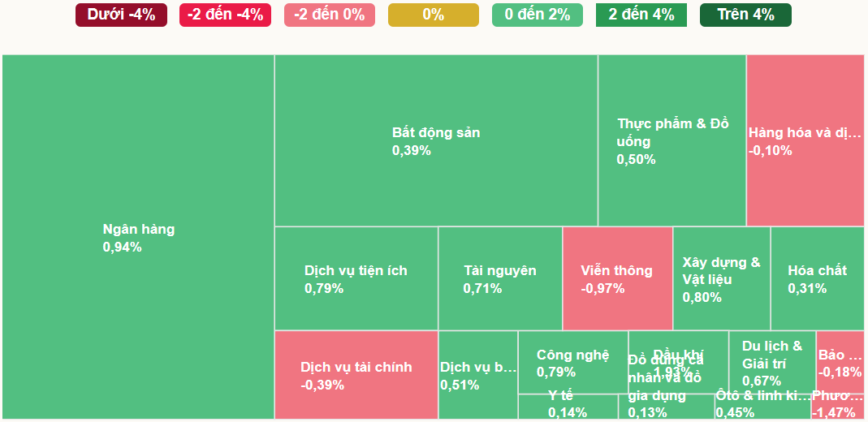The image size is (868, 422).
Task: Open the Dịch vụ tài chính cell
Action: click(x=356, y=375)
